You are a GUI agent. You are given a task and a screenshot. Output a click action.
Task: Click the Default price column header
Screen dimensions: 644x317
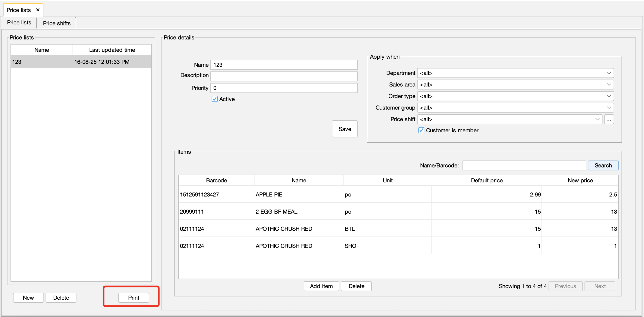tap(487, 181)
